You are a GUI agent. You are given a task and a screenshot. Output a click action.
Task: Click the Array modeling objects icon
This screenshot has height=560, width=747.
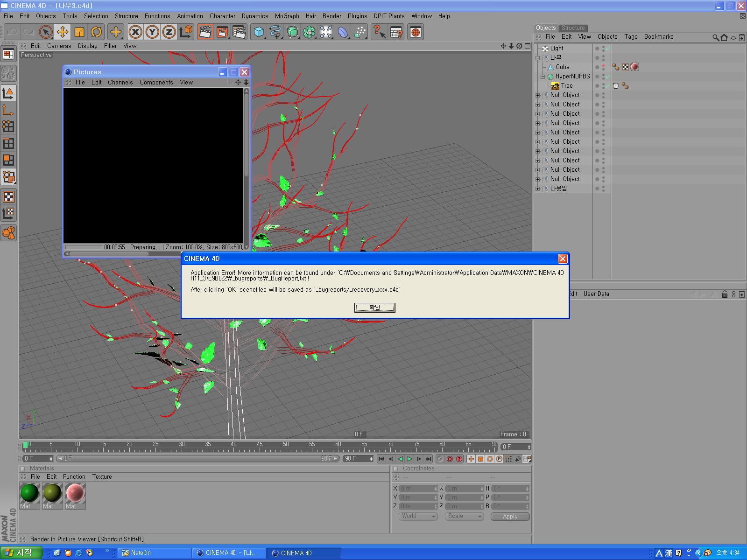(309, 32)
